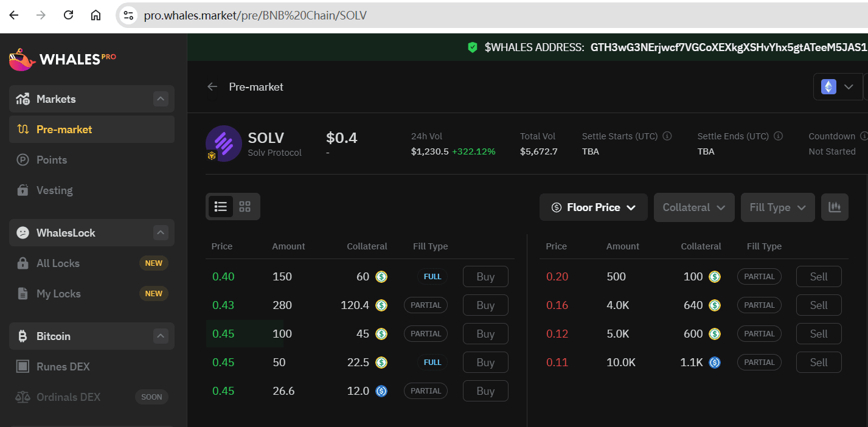Click the left Price column header
Image resolution: width=868 pixels, height=427 pixels.
coord(222,246)
